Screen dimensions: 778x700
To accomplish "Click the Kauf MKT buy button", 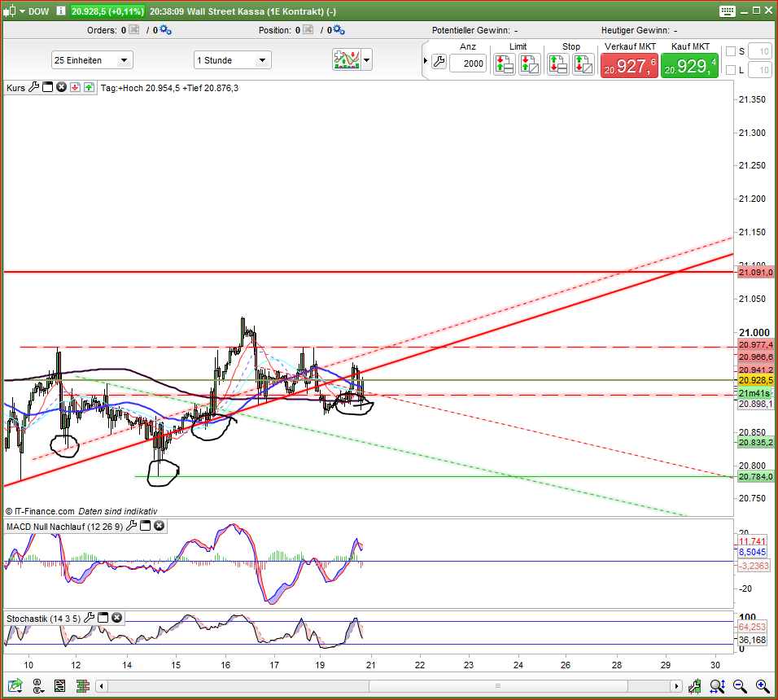I will tap(689, 65).
